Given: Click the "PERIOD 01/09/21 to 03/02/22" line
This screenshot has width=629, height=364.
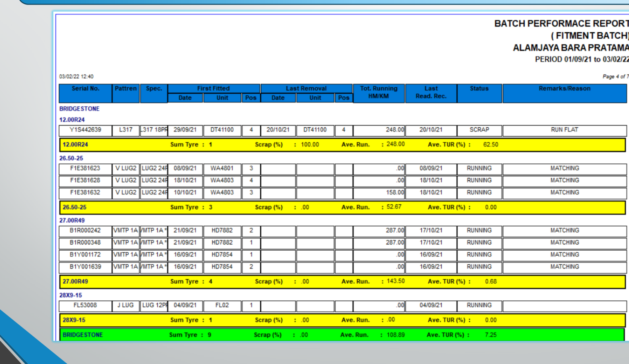Looking at the screenshot, I should pos(582,60).
